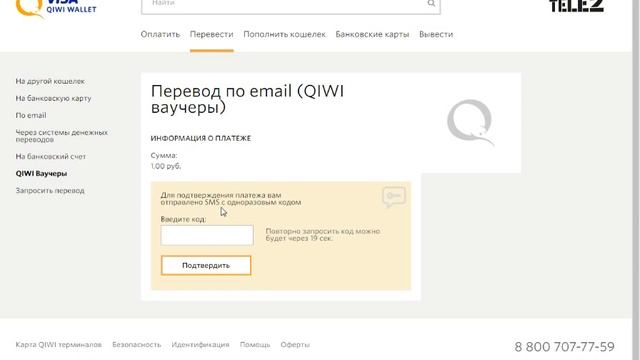Click the gray QIWI bird logo
640x360 pixels.
point(471,122)
